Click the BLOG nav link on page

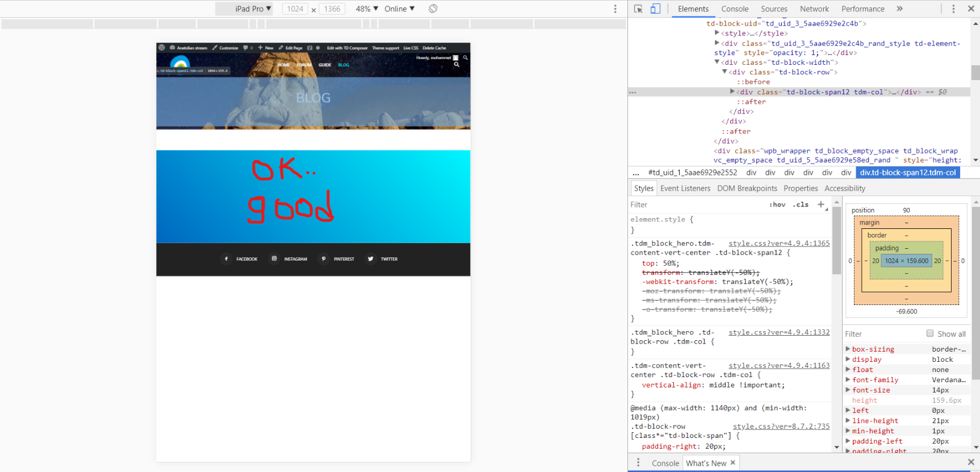coord(344,65)
